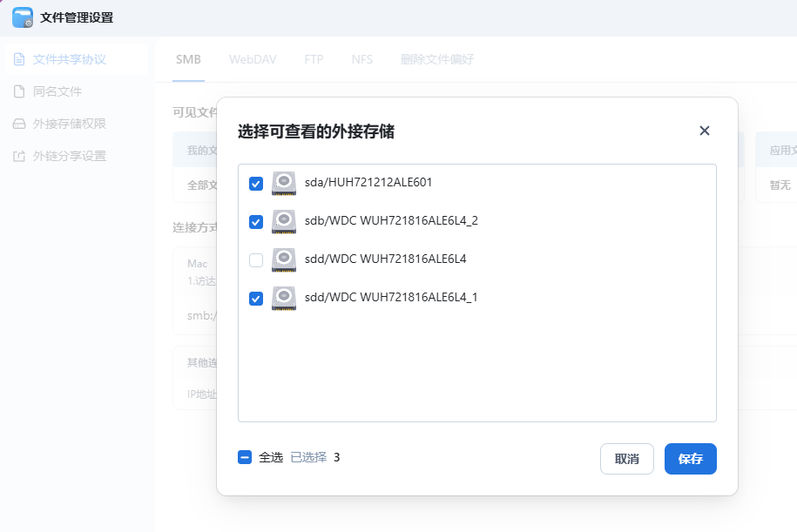
Task: Click the 同名文件 file icon
Action: tap(19, 91)
